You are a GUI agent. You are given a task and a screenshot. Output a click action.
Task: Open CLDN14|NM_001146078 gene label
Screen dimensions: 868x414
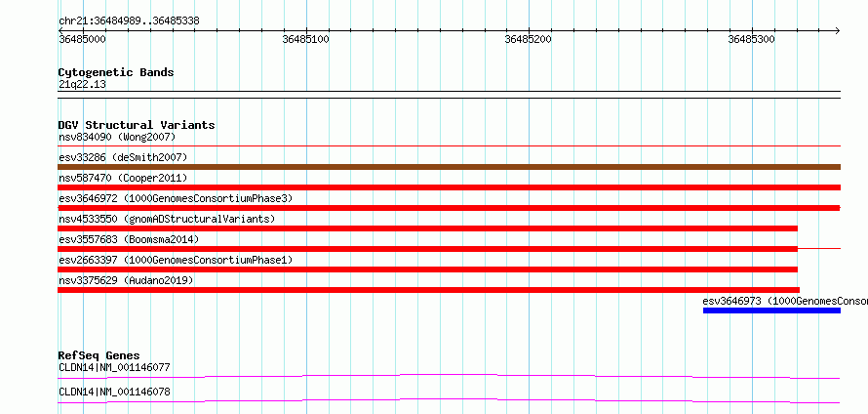pos(114,393)
